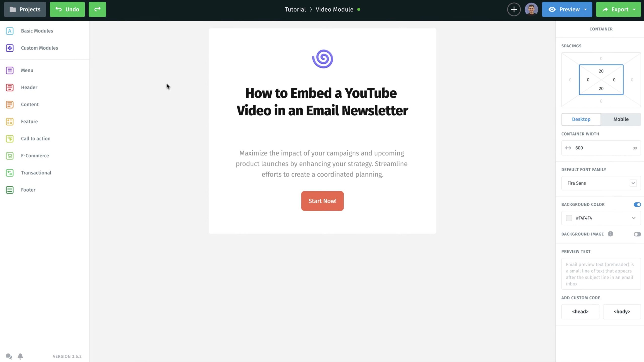Select the Basic Modules sidebar icon
This screenshot has height=362, width=644.
tap(9, 30)
